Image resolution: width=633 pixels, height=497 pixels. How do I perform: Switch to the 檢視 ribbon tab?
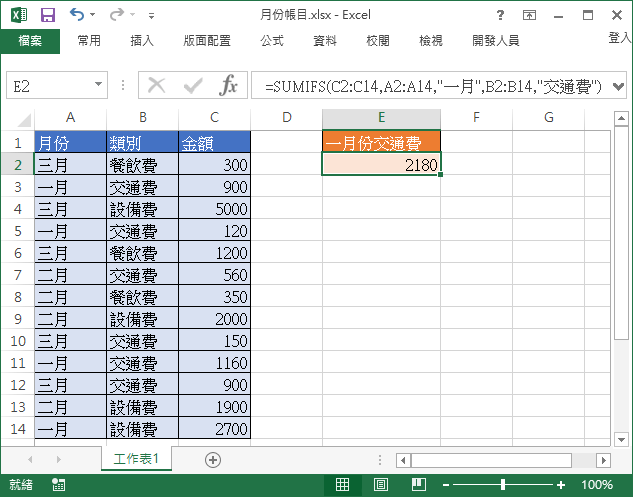(431, 41)
